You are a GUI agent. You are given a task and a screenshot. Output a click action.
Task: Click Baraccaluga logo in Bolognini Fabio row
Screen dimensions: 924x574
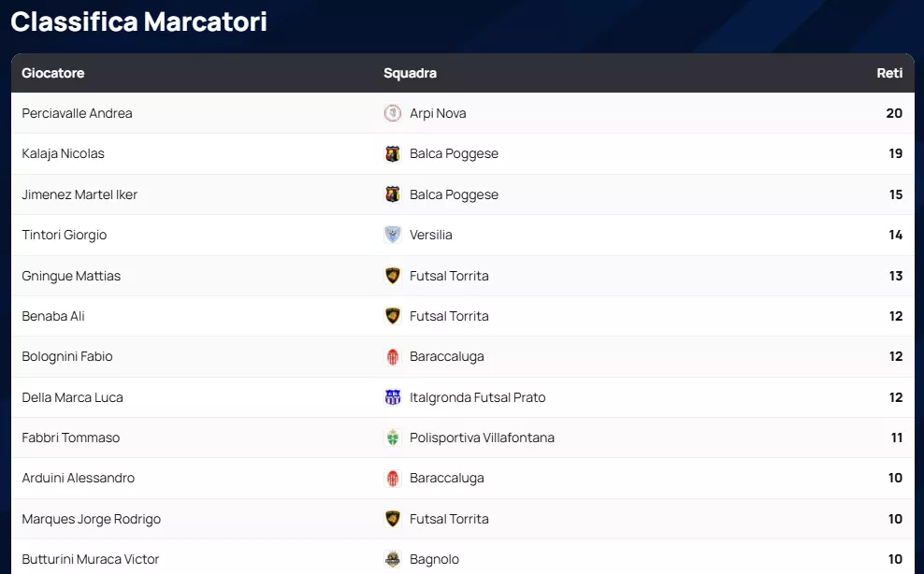point(393,356)
